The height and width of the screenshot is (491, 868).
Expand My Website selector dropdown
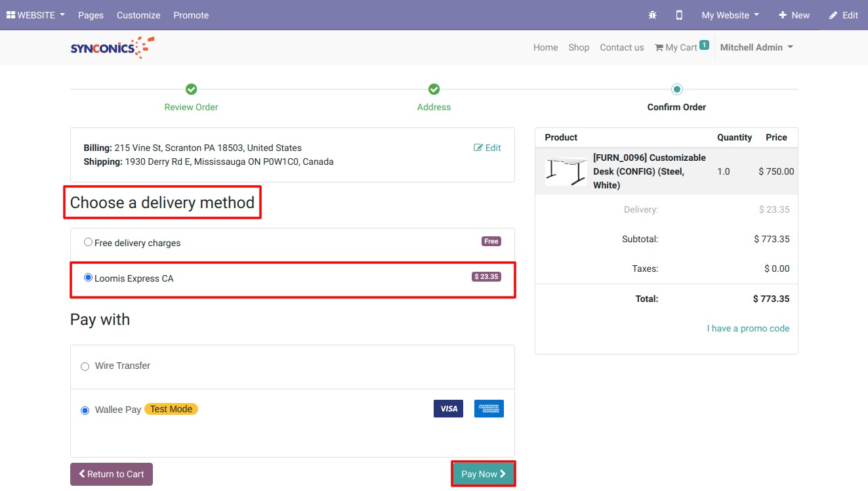point(730,15)
